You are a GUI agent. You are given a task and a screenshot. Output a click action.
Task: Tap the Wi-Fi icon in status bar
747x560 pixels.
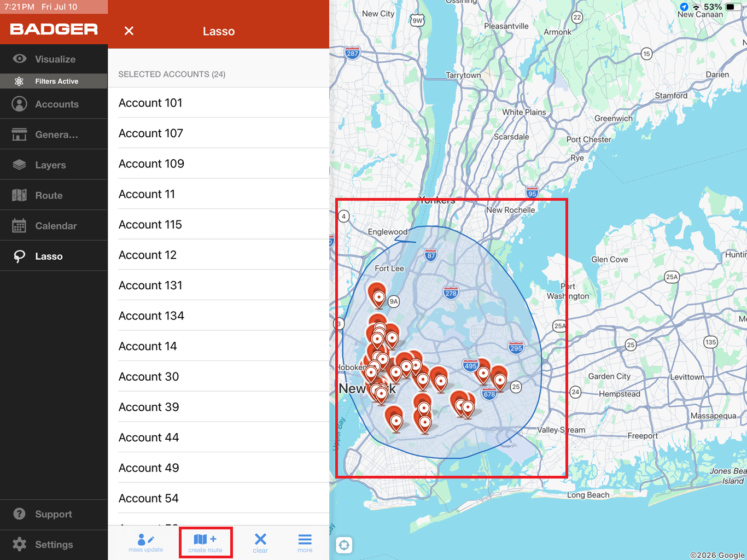tap(697, 7)
